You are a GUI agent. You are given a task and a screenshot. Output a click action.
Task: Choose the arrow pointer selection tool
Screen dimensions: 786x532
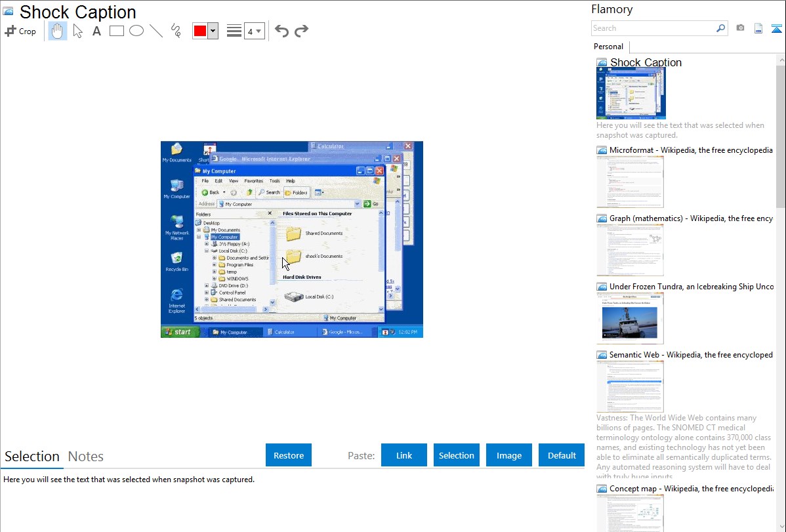click(x=77, y=31)
